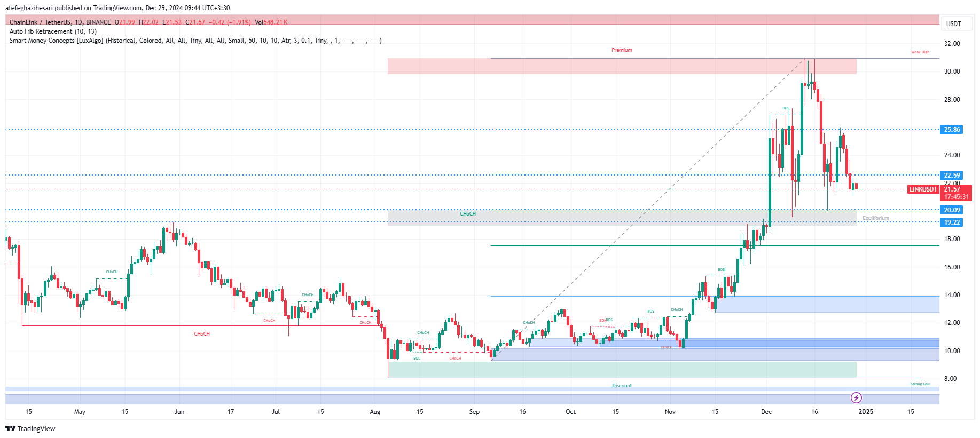Click the 2025 label on time axis
The width and height of the screenshot is (980, 438).
[866, 412]
